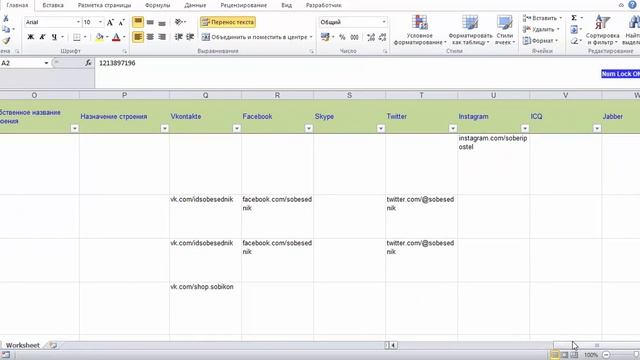Open the cell borders dropdown arrow
This screenshot has width=640, height=360.
click(85, 37)
